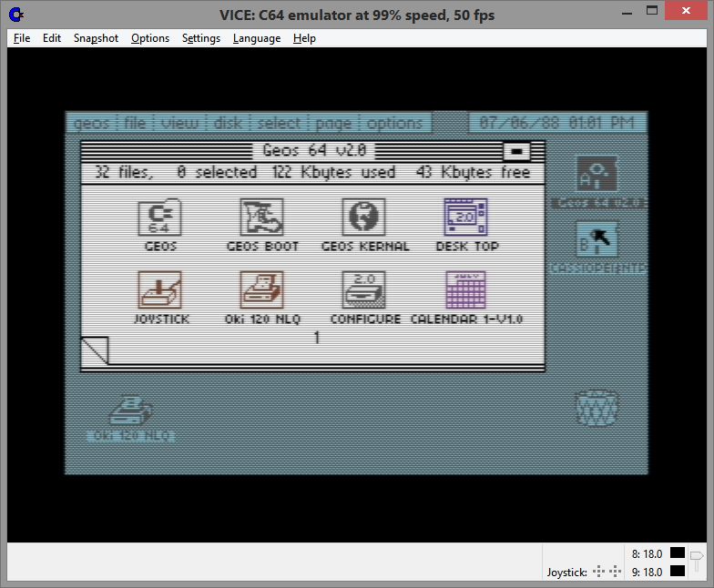Click the '43 Kbytes free' text
The height and width of the screenshot is (588, 714).
point(474,172)
